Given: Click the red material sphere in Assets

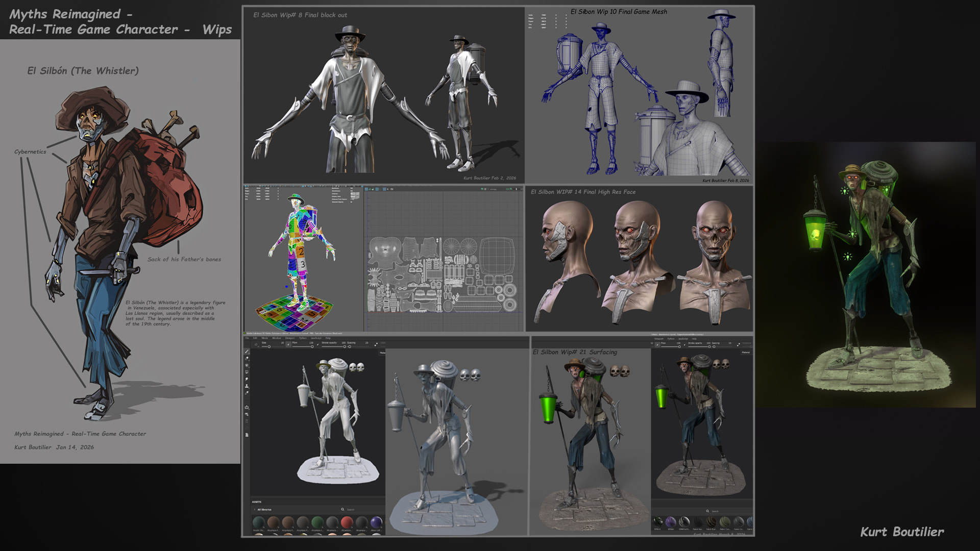Looking at the screenshot, I should pos(347,522).
